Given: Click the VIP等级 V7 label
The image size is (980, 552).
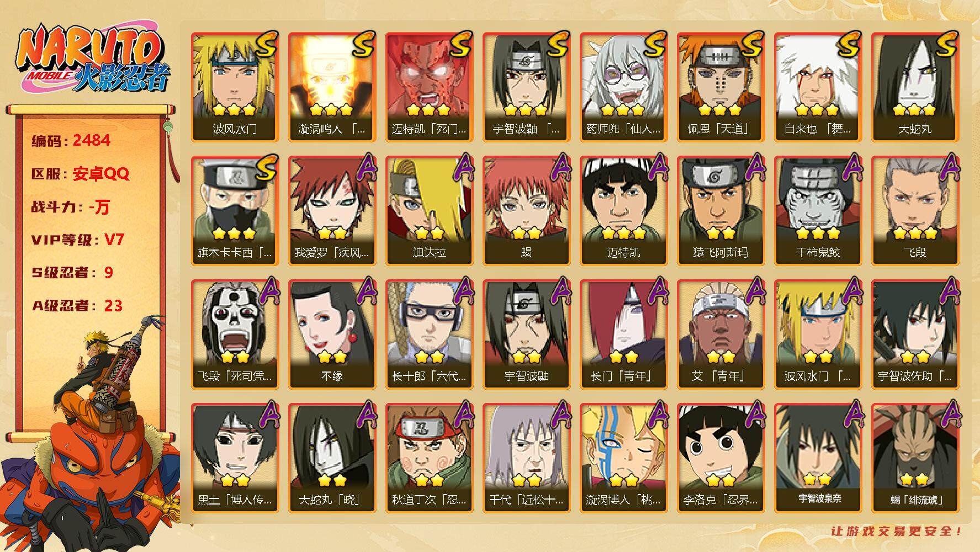Looking at the screenshot, I should click(x=77, y=240).
